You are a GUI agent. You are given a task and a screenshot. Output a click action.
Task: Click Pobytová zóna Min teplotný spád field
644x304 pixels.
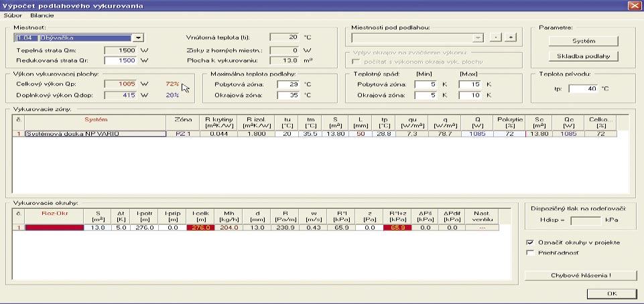coord(426,84)
